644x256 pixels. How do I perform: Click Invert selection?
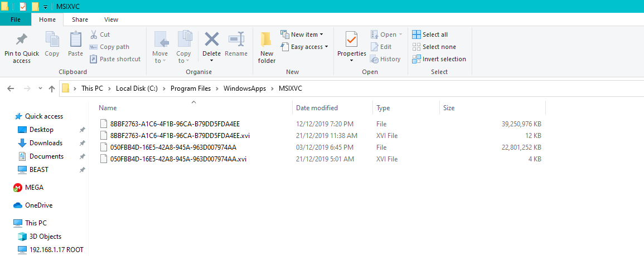(439, 59)
